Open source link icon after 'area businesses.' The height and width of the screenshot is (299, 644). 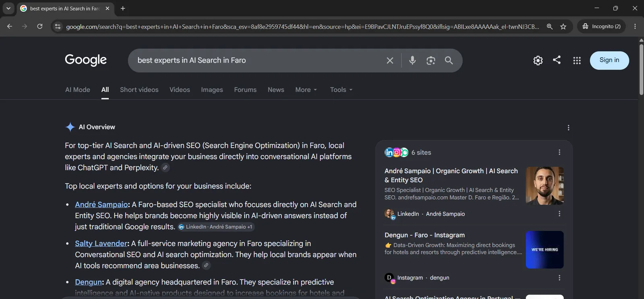pyautogui.click(x=206, y=266)
